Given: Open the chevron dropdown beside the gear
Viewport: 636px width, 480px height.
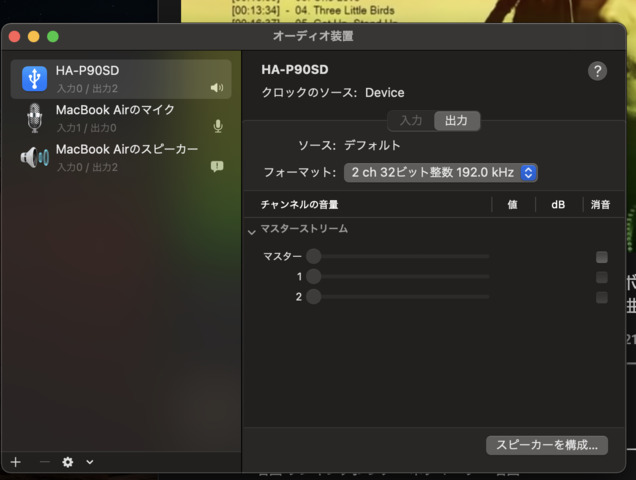Looking at the screenshot, I should [x=90, y=462].
